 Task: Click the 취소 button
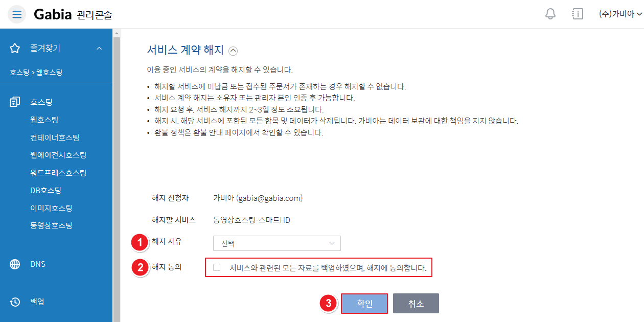416,303
